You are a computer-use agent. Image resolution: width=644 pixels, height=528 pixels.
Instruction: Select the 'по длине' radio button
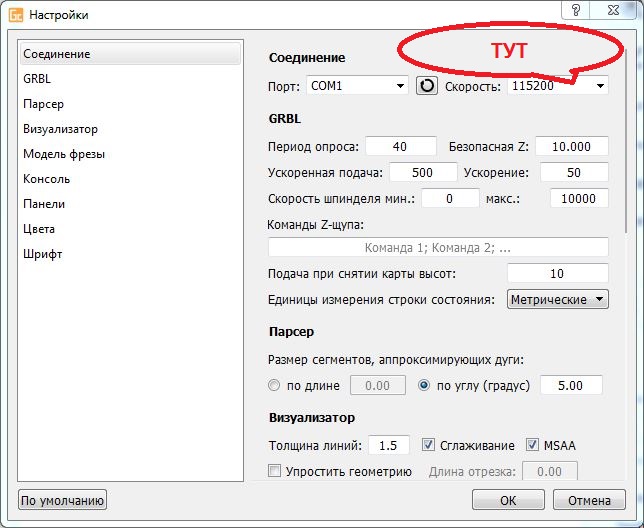coord(274,386)
